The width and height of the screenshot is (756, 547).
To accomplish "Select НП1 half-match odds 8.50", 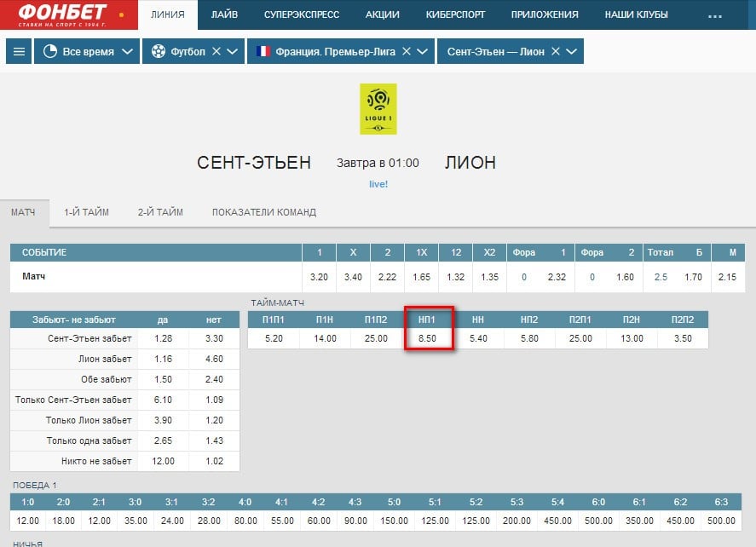I will [x=427, y=338].
